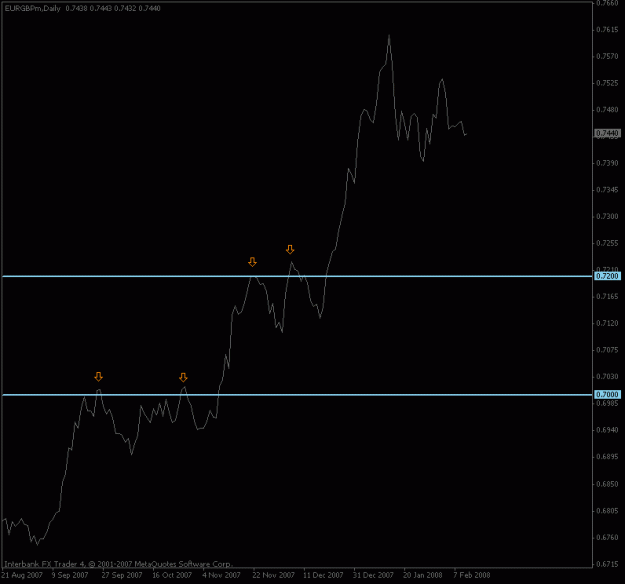This screenshot has height=584, width=625.
Task: Click the 0.7570 price scale label
Action: (x=607, y=57)
